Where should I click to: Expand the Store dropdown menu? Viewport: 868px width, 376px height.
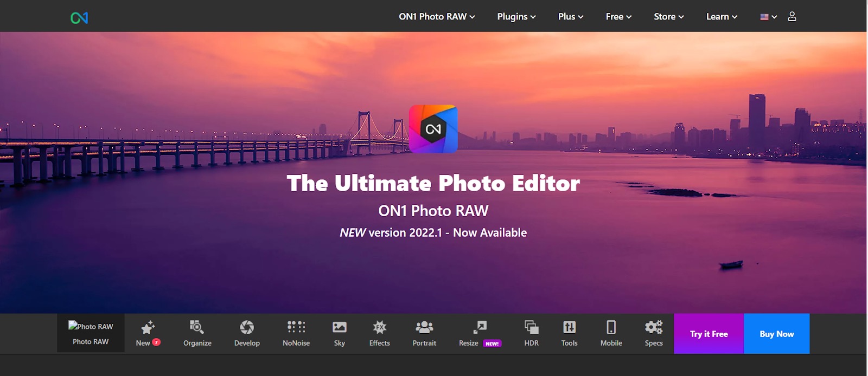669,17
